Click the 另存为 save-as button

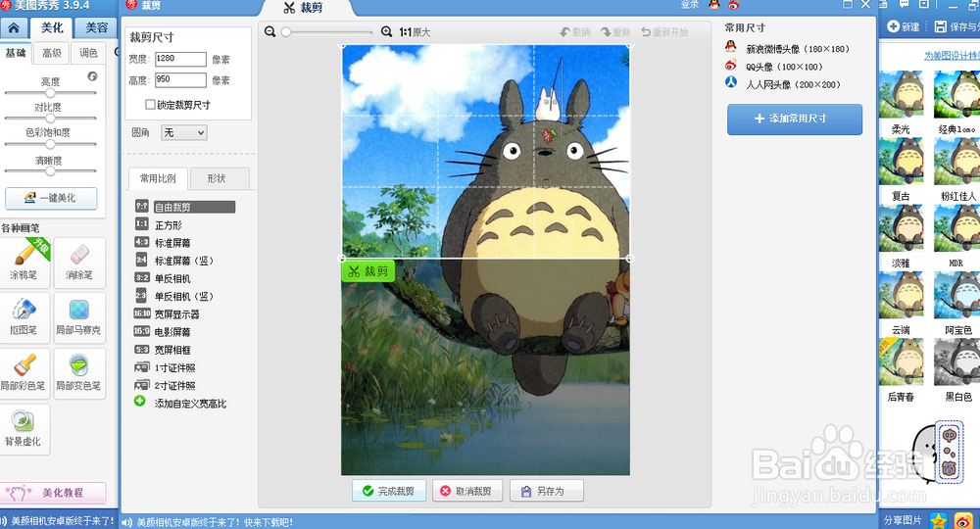point(547,491)
